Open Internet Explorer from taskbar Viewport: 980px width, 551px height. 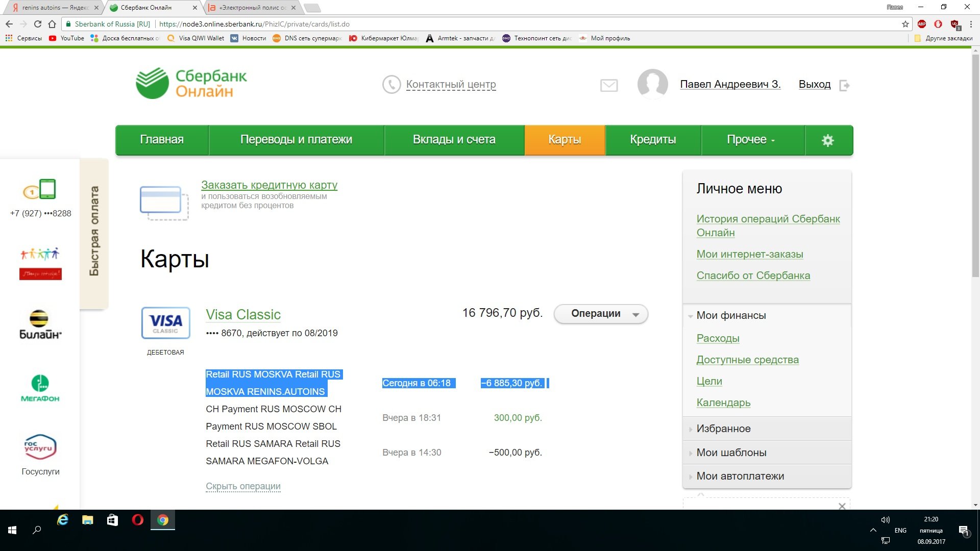[x=63, y=520]
